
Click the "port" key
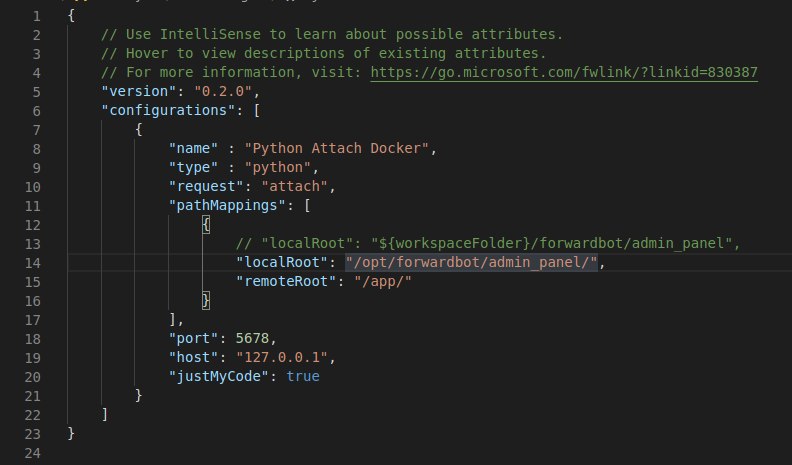tap(194, 339)
